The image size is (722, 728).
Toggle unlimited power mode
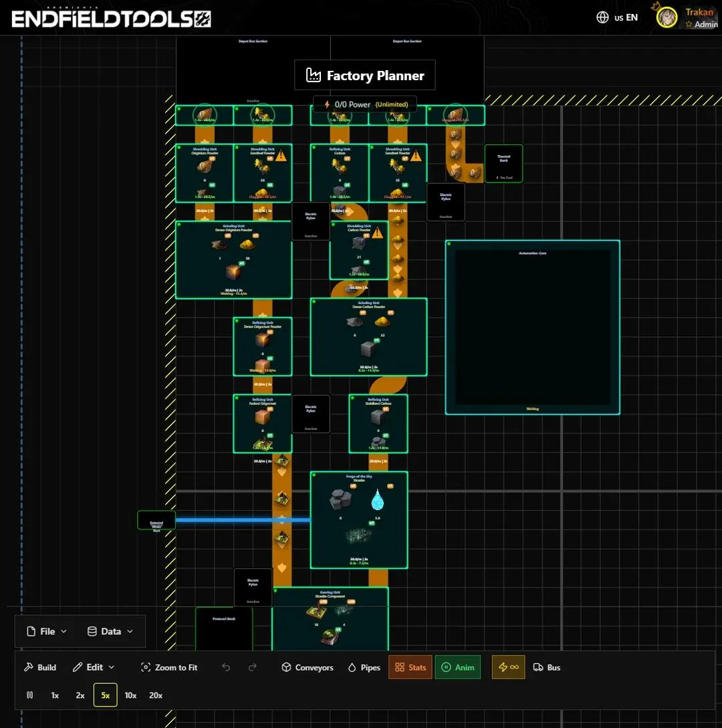point(508,667)
